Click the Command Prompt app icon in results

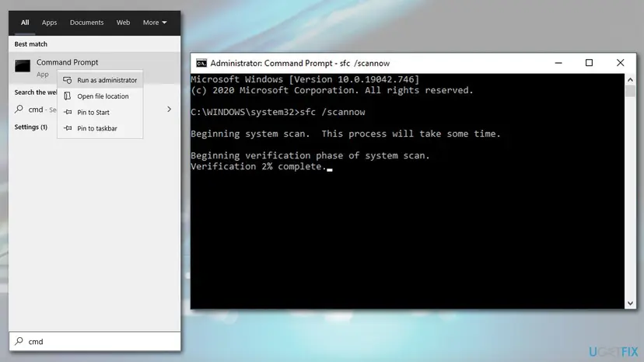point(23,66)
